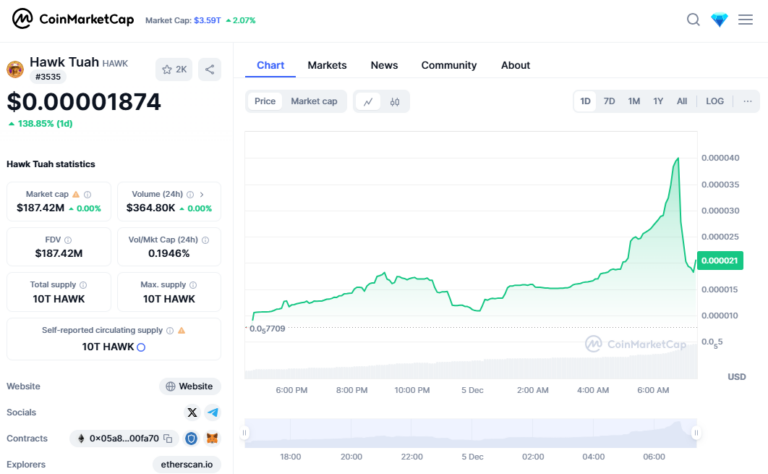Viewport: 768px width, 474px height.
Task: Open the Community tab
Action: tap(448, 65)
